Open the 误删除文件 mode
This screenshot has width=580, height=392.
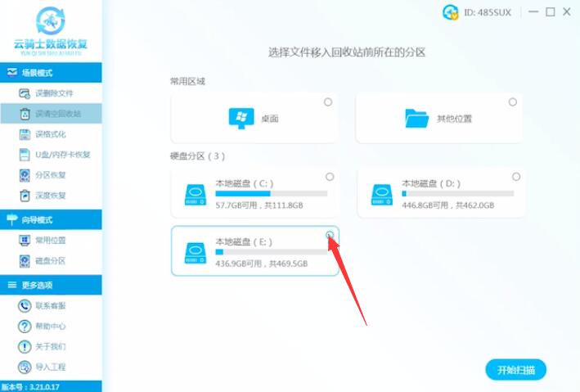[x=51, y=93]
